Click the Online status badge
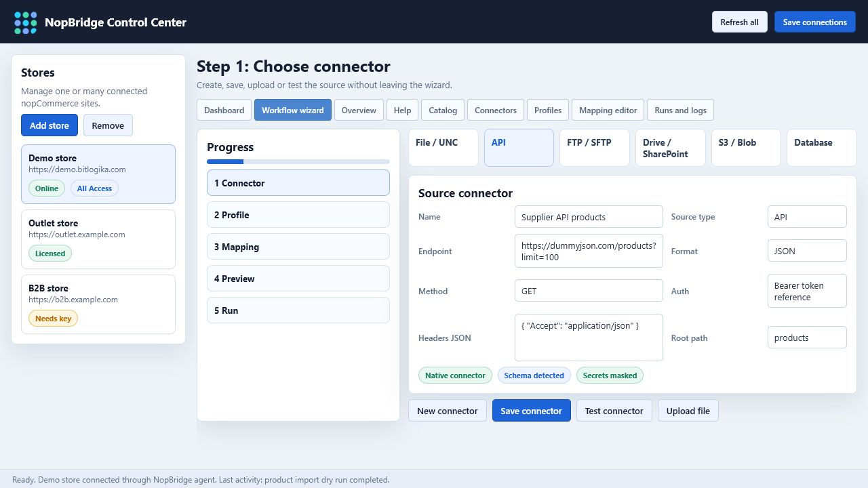Screen dimensions: 868x488 [x=47, y=188]
